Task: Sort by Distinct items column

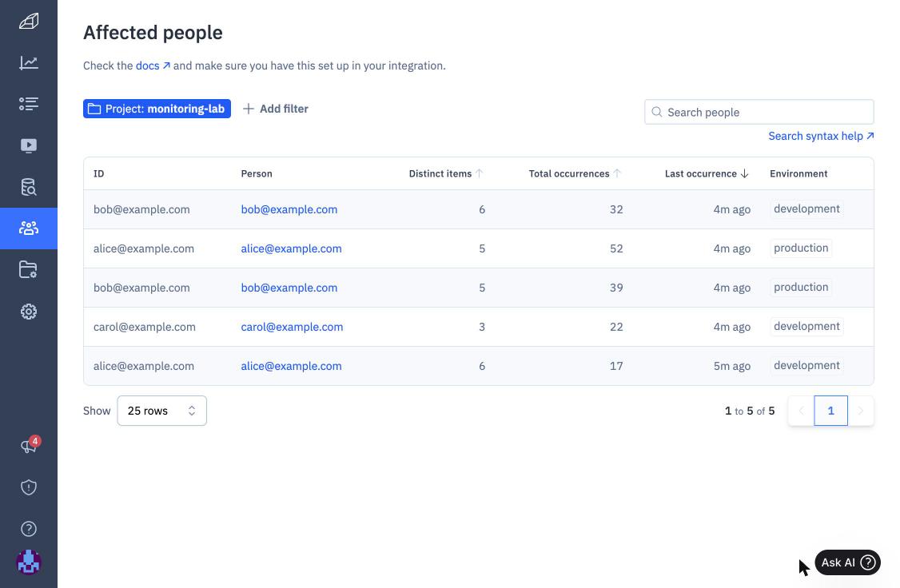Action: (x=446, y=173)
